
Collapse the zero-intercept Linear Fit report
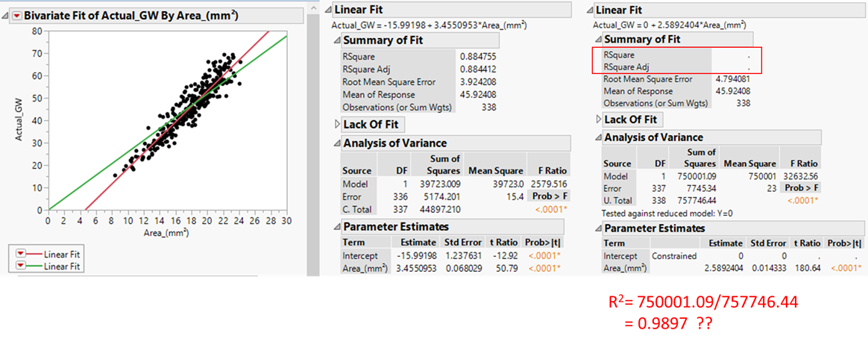[590, 10]
